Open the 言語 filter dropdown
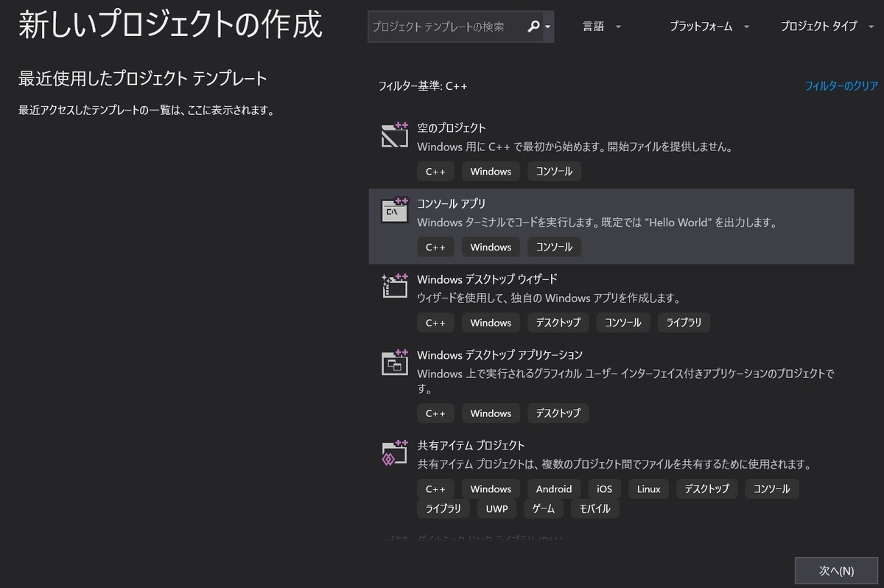 point(602,27)
